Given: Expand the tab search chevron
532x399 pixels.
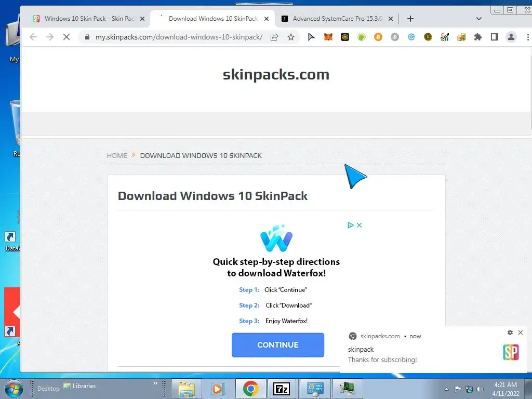Looking at the screenshot, I should coord(478,19).
